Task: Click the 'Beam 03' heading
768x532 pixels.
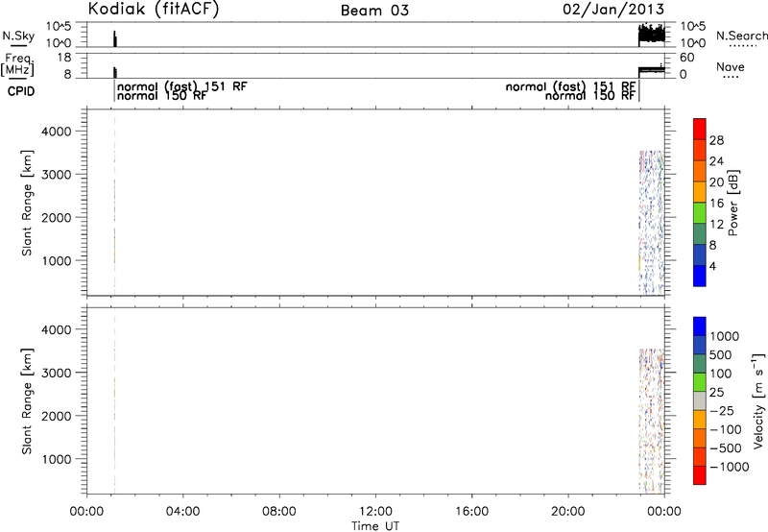Action: click(374, 11)
